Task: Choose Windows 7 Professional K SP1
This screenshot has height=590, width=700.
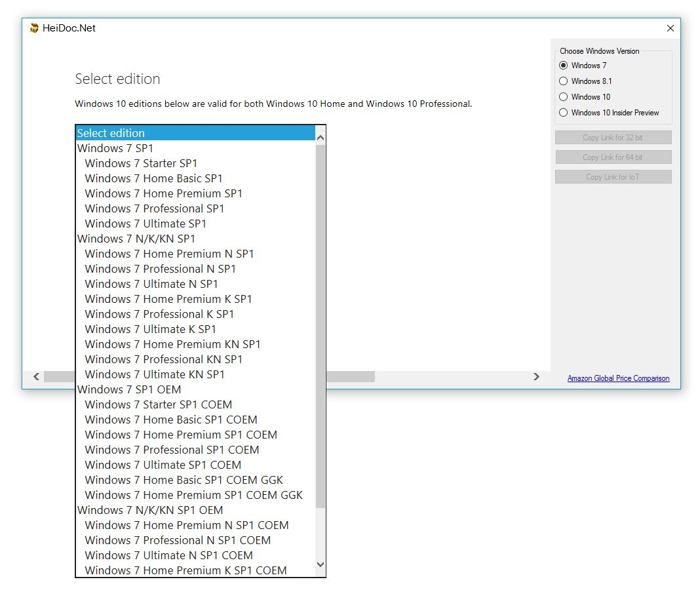Action: pos(195,315)
